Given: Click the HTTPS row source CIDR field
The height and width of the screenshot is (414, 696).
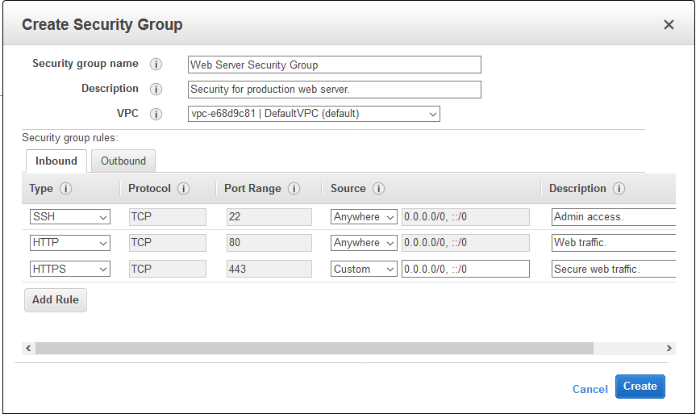Looking at the screenshot, I should pos(466,269).
